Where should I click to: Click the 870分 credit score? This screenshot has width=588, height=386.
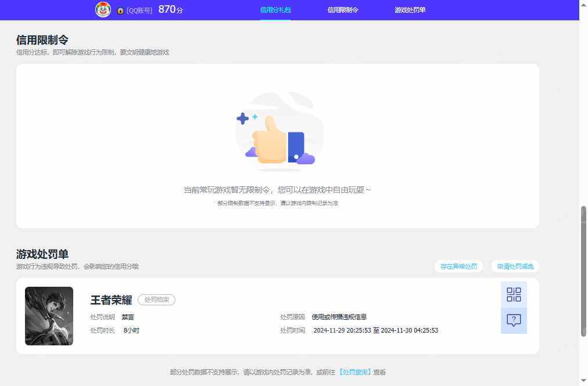(x=171, y=9)
